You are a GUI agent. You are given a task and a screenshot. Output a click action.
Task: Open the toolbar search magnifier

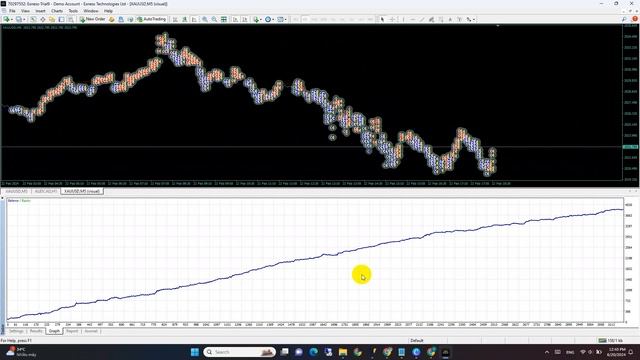click(x=624, y=19)
